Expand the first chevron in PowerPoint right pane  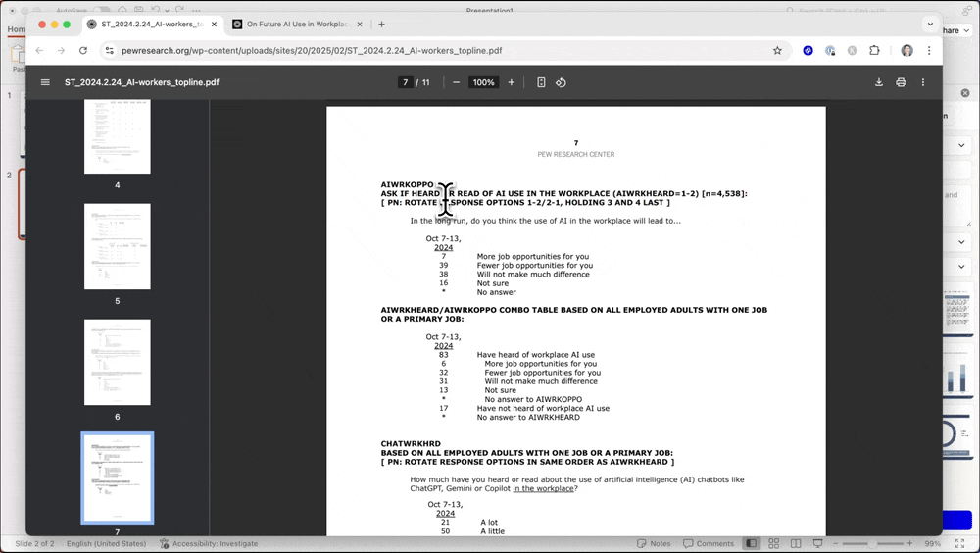tap(961, 145)
